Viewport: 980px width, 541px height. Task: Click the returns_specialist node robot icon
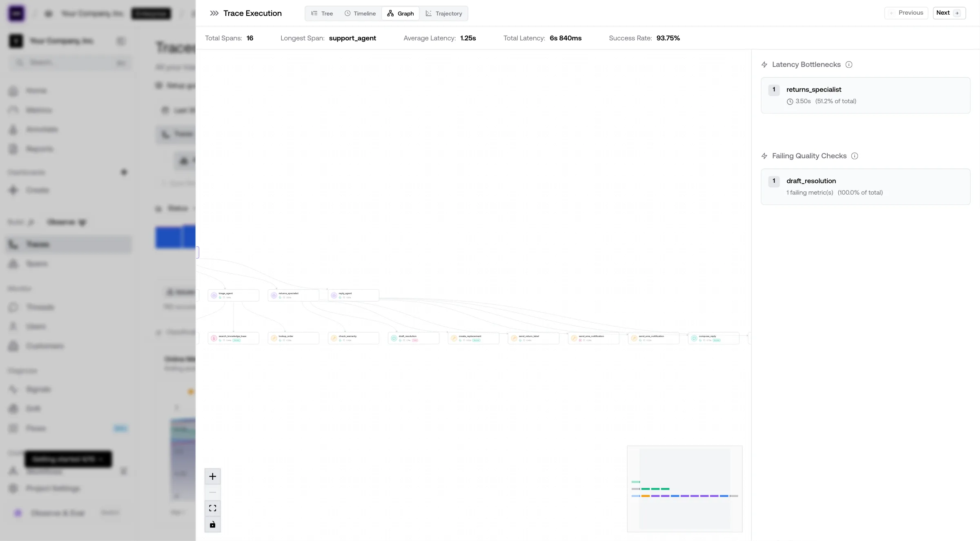[x=274, y=295]
